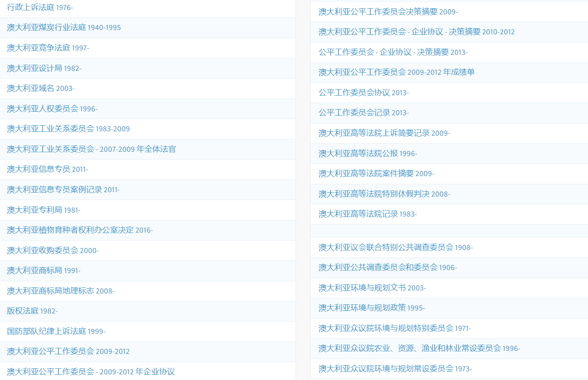Screen dimensions: 588x380
Task: Open 澳大利亚公平工作委员会 2009-2012 link
Action: (68, 351)
